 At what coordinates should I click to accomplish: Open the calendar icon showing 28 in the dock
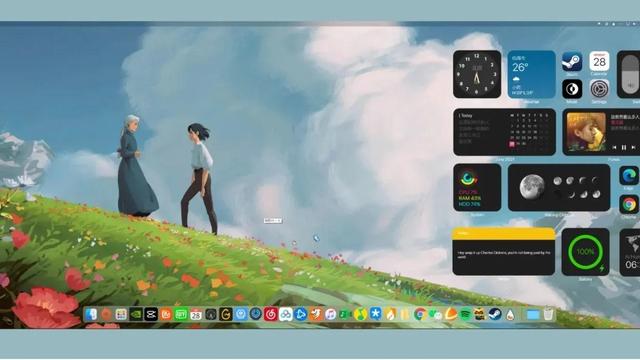196,314
